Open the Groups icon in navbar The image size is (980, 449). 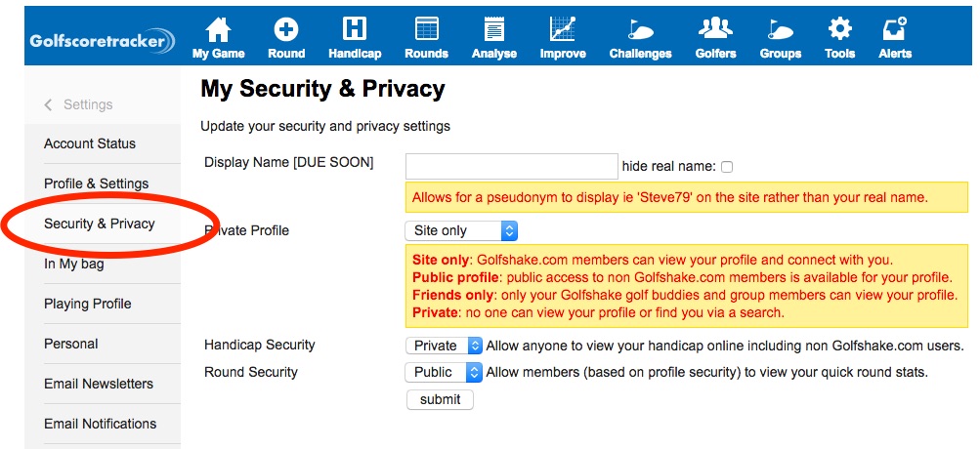(780, 29)
